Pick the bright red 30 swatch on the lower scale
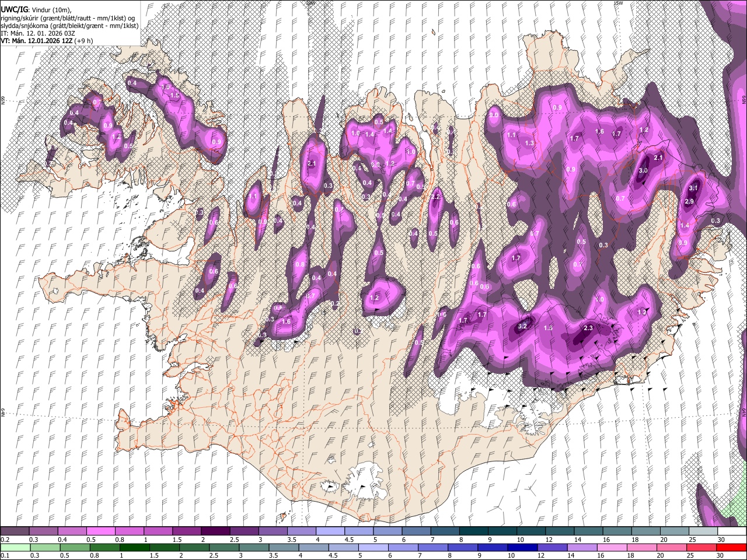The width and height of the screenshot is (747, 560). pos(732,548)
